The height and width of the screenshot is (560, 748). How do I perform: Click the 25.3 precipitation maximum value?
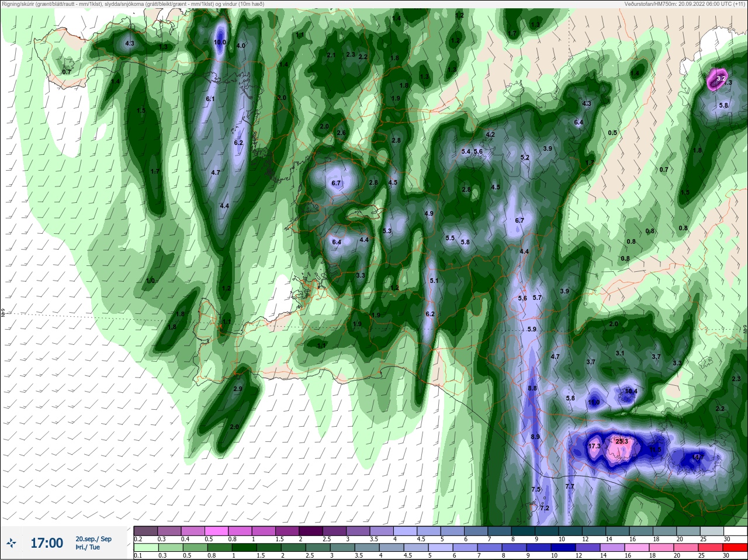622,441
